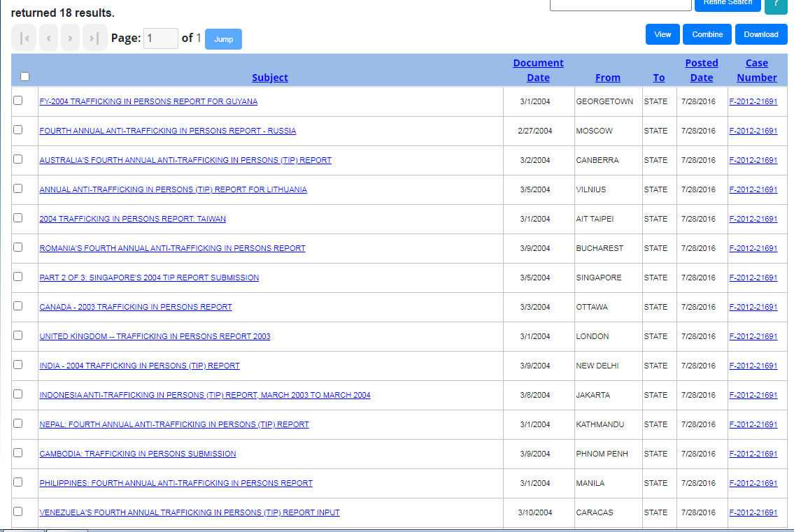Open Fourth Annual Anti-Trafficking Report - Russia
This screenshot has height=532, width=794.
[168, 131]
